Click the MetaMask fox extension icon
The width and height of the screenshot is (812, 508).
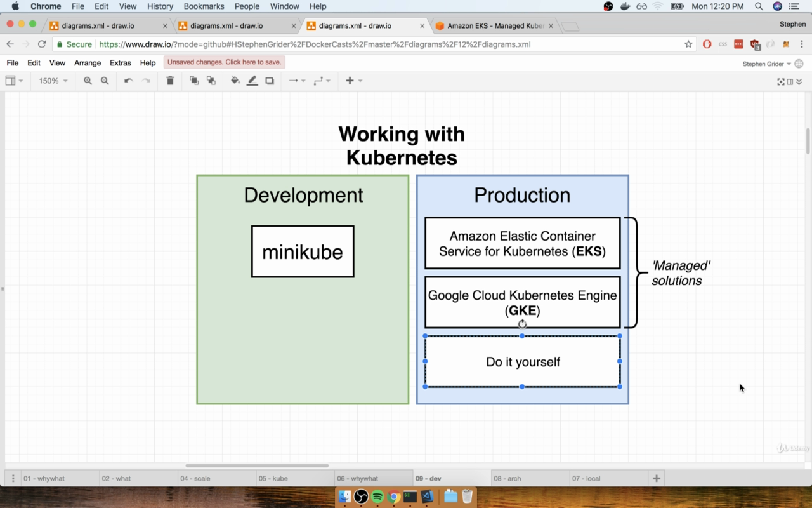[786, 44]
